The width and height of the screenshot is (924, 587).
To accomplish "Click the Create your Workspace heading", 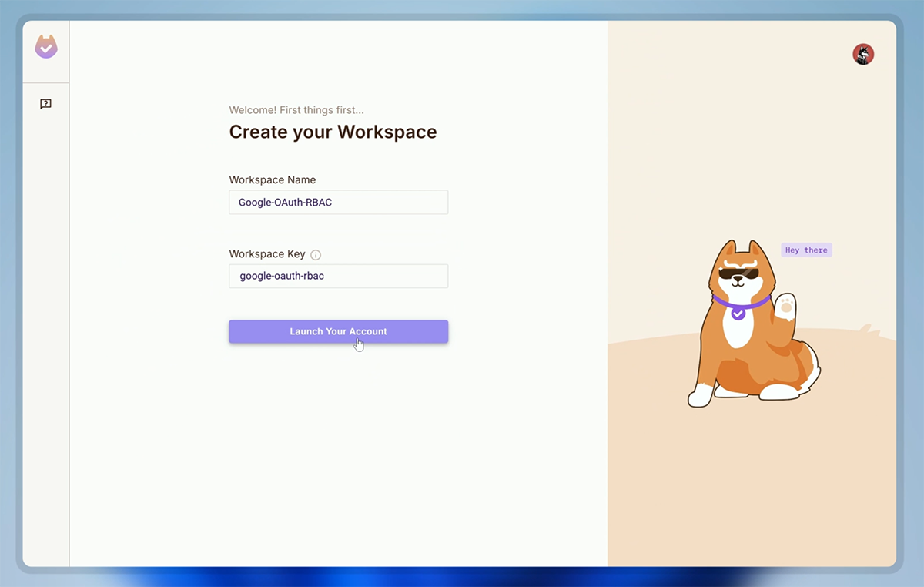I will 333,132.
